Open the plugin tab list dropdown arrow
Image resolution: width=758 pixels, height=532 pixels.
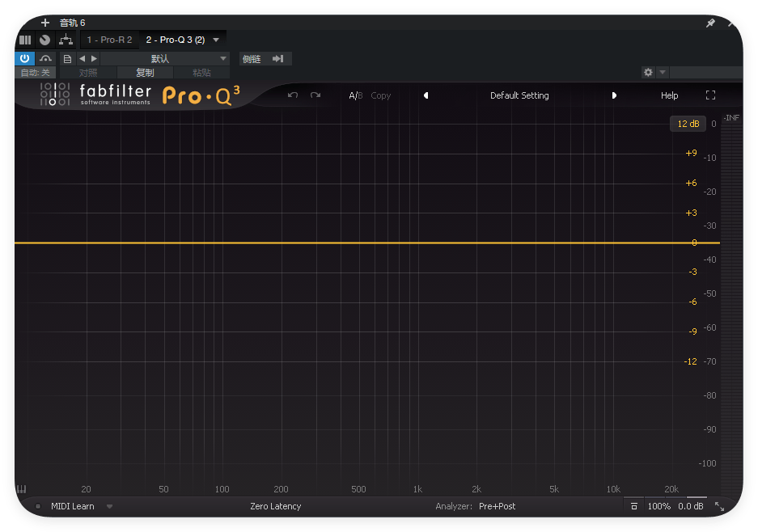[x=216, y=40]
